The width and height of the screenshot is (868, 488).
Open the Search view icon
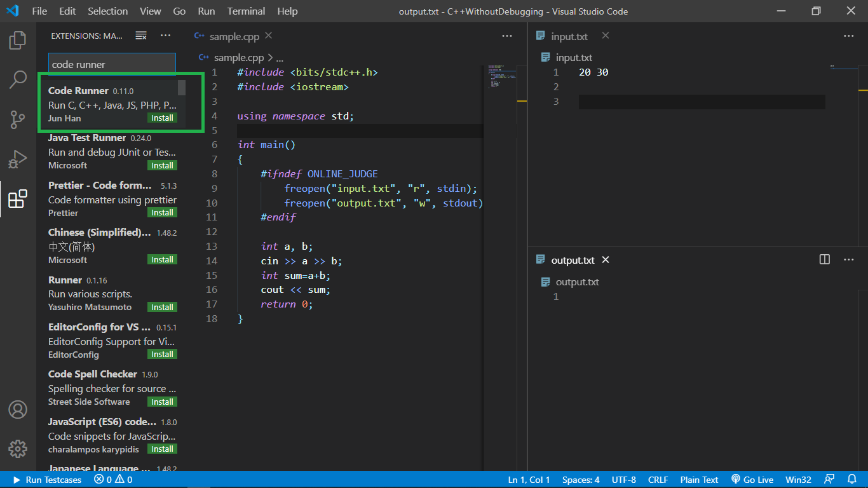[x=18, y=79]
